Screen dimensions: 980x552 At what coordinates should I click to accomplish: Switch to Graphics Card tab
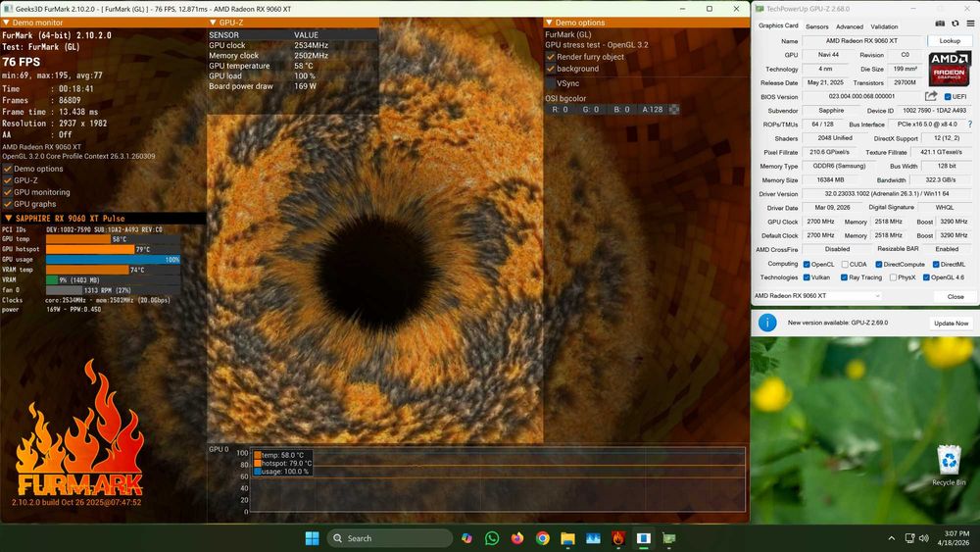pos(778,25)
